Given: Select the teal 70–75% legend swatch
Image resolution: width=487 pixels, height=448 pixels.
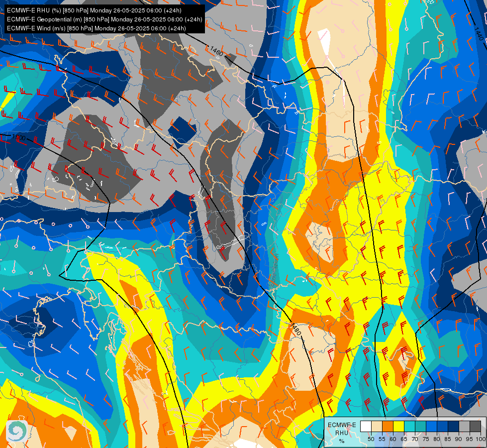Looking at the screenshot, I should tap(420, 426).
